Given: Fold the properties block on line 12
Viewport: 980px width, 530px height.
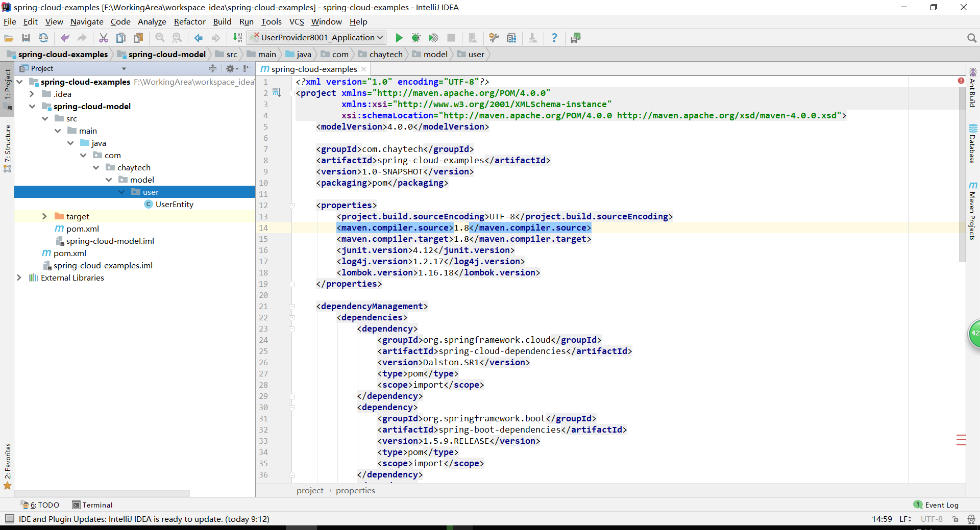Looking at the screenshot, I should [x=291, y=206].
